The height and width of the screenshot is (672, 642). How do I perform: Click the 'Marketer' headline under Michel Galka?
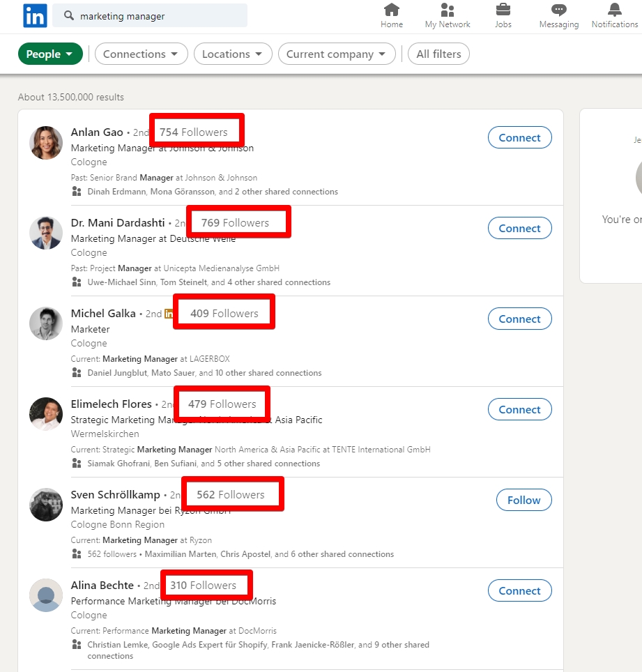point(91,329)
